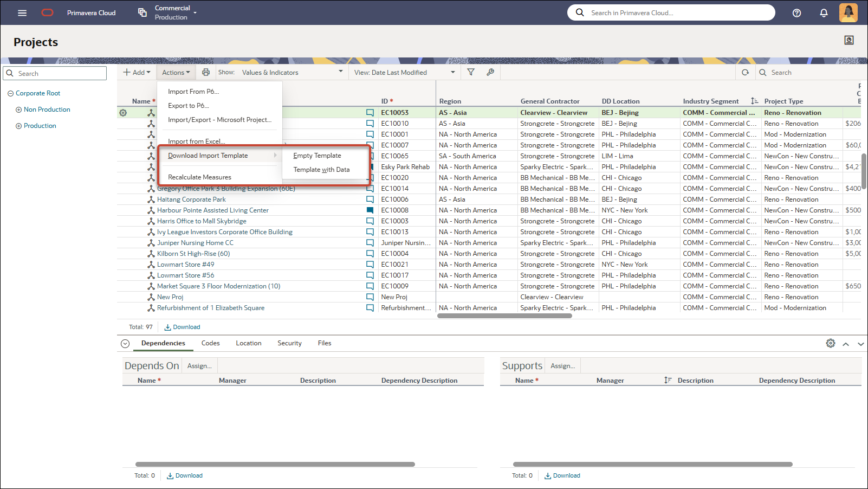868x489 pixels.
Task: Choose Recalculate Measures menu item
Action: (x=219, y=177)
